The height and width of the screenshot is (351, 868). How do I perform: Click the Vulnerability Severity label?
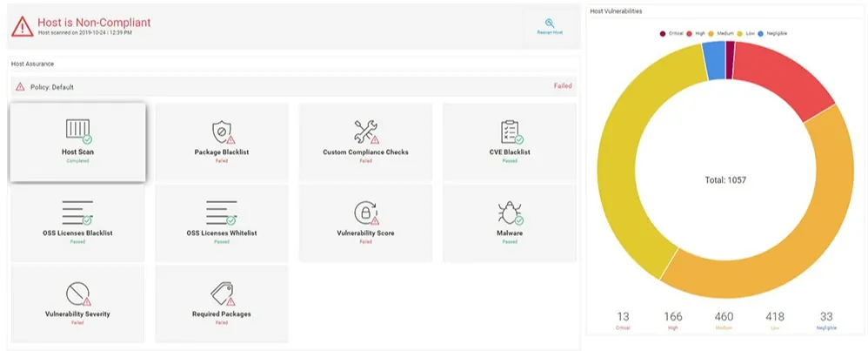pos(77,314)
